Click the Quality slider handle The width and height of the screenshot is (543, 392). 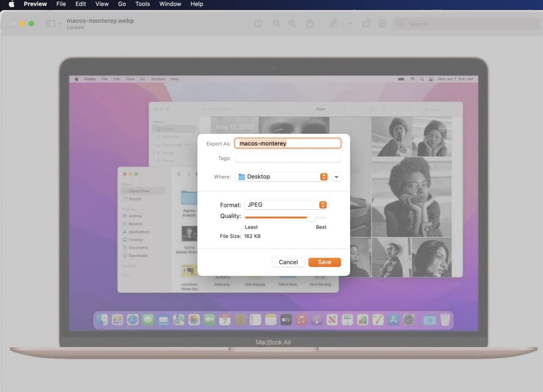coord(311,217)
